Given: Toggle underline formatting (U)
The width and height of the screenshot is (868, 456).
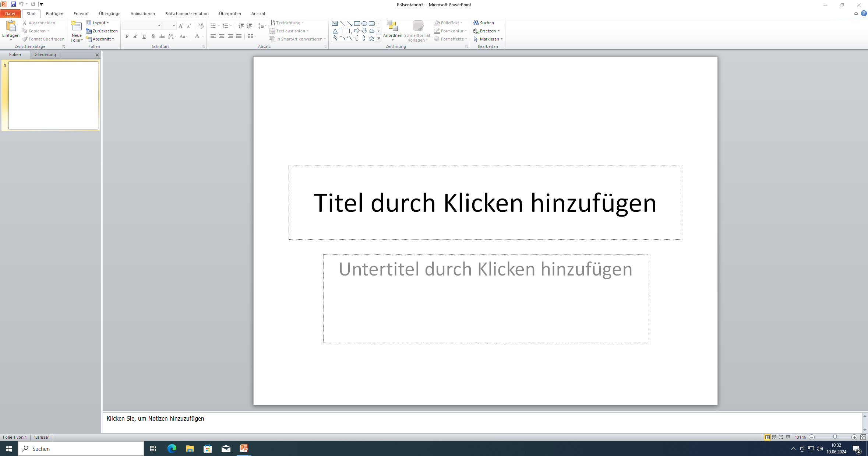Looking at the screenshot, I should point(144,36).
